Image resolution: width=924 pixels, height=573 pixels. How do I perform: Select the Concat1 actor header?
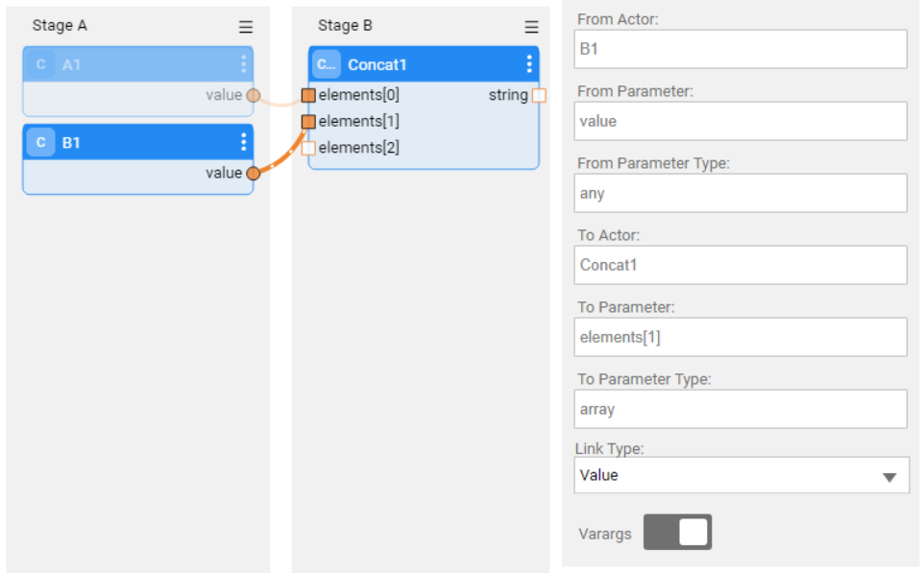(424, 64)
